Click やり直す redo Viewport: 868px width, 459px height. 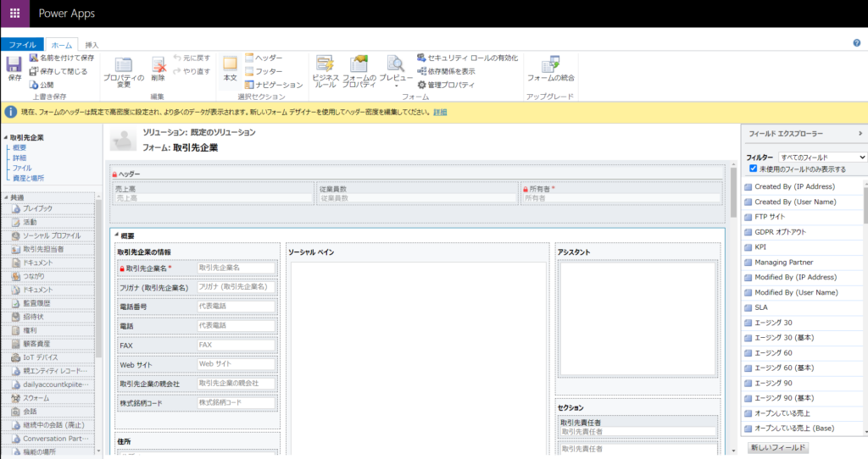click(x=192, y=71)
